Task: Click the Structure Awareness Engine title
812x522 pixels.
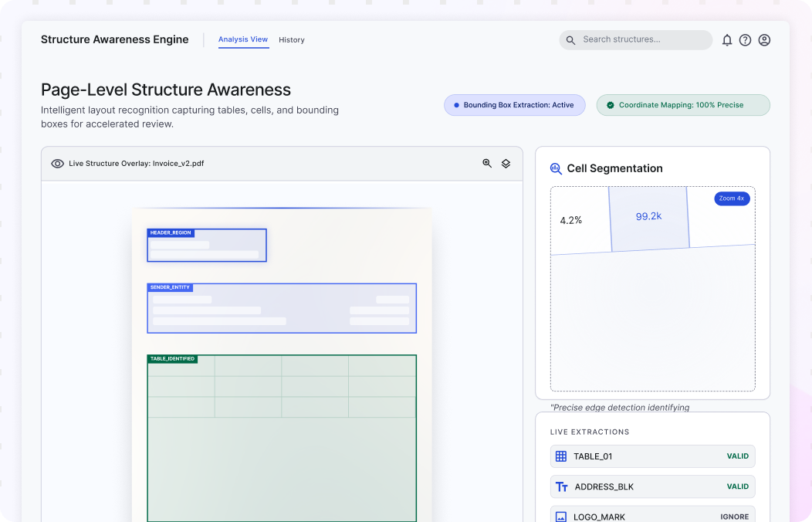Action: (114, 40)
